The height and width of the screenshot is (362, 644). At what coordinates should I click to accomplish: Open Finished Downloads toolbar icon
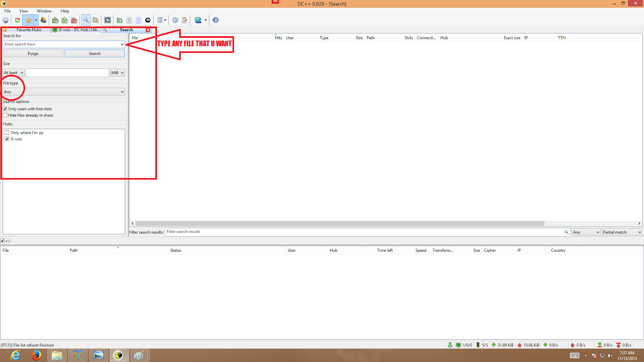click(65, 20)
